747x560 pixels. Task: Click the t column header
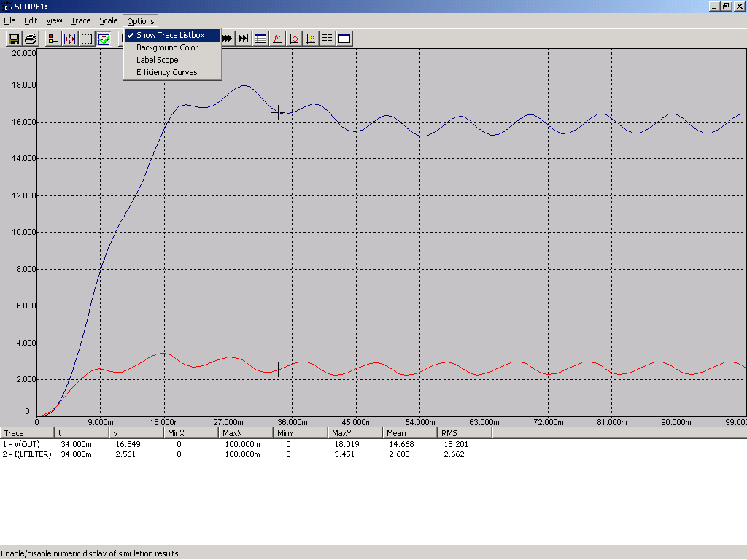pyautogui.click(x=82, y=433)
